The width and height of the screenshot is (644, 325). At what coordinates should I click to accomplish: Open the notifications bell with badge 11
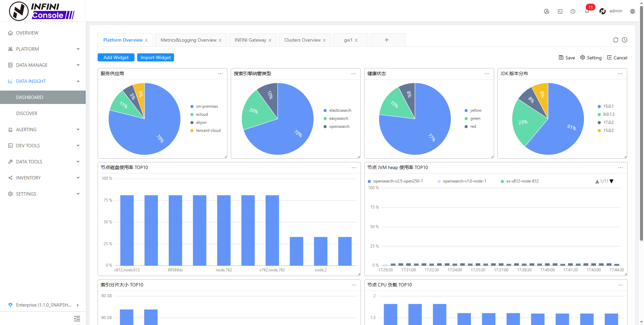tap(587, 11)
